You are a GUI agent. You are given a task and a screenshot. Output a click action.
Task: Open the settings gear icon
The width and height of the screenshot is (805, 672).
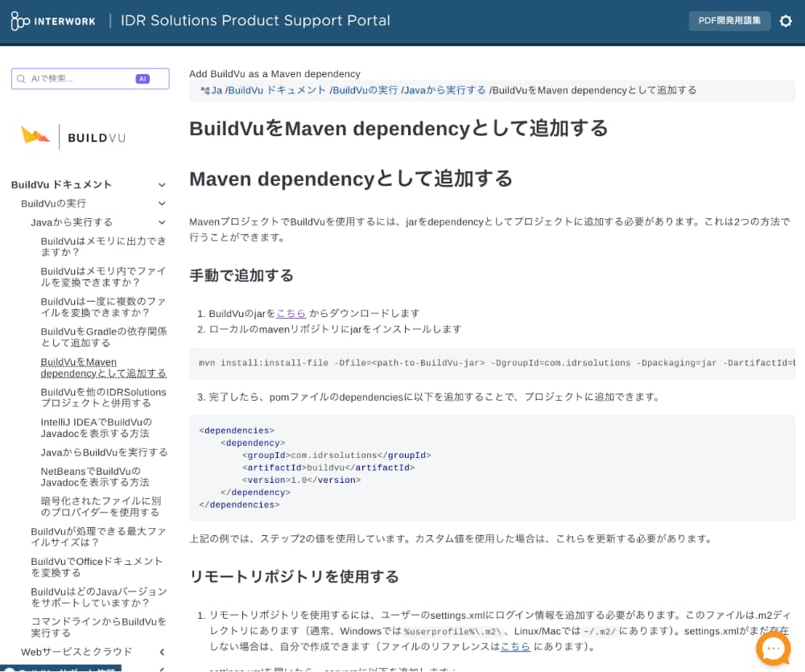click(x=786, y=21)
